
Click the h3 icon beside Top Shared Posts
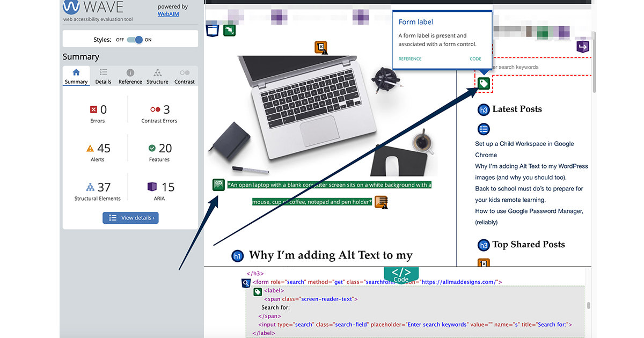click(484, 245)
